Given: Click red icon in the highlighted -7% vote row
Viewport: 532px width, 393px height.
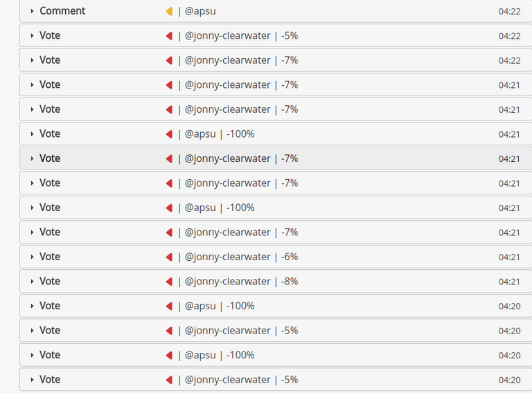Looking at the screenshot, I should tap(169, 158).
